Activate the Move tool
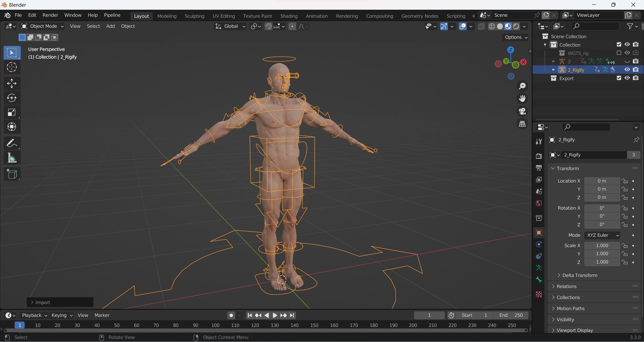The width and height of the screenshot is (644, 342). coord(12,83)
